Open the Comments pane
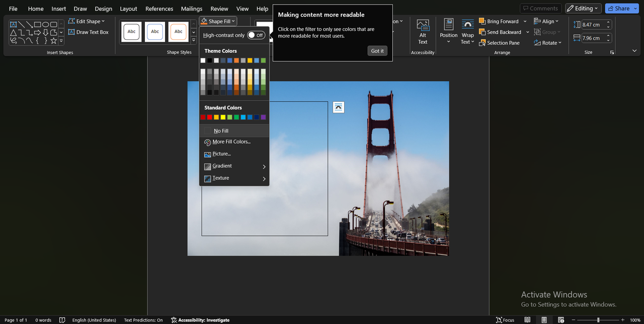 coord(541,9)
